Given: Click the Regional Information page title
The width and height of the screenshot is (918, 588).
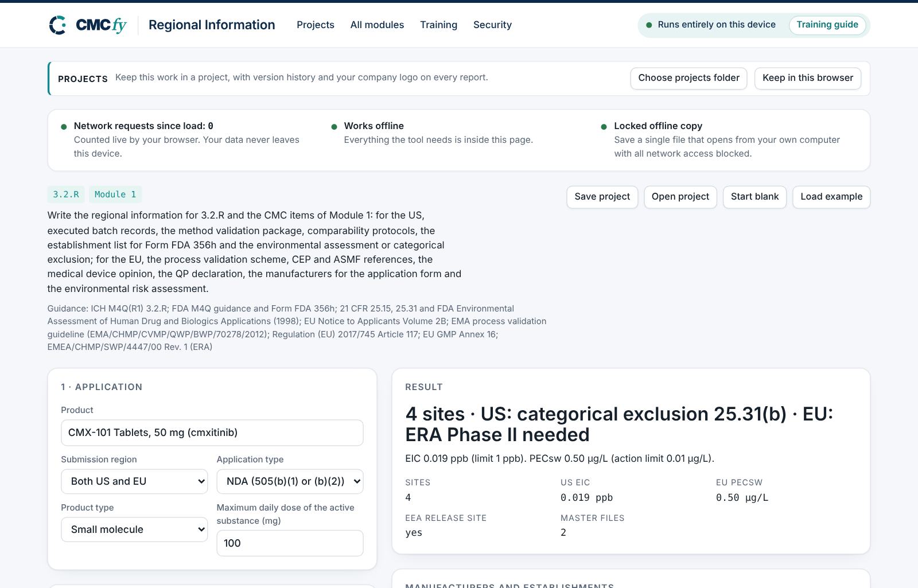Looking at the screenshot, I should click(212, 25).
